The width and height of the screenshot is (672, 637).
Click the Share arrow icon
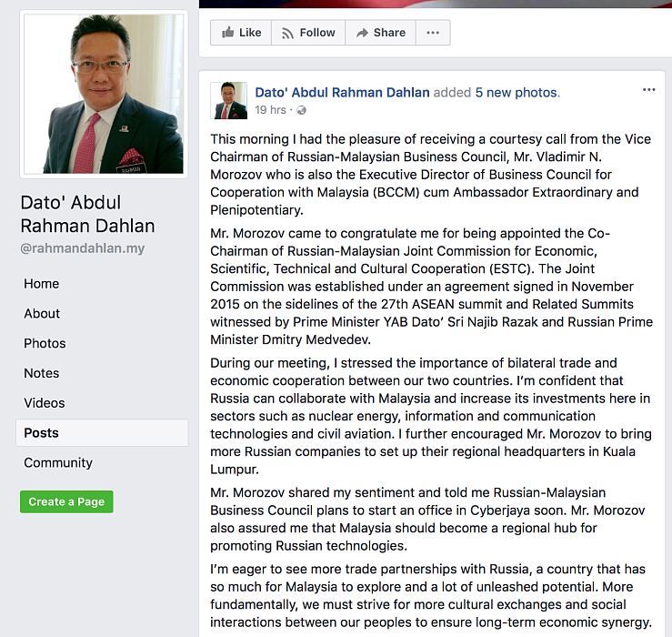pos(362,33)
